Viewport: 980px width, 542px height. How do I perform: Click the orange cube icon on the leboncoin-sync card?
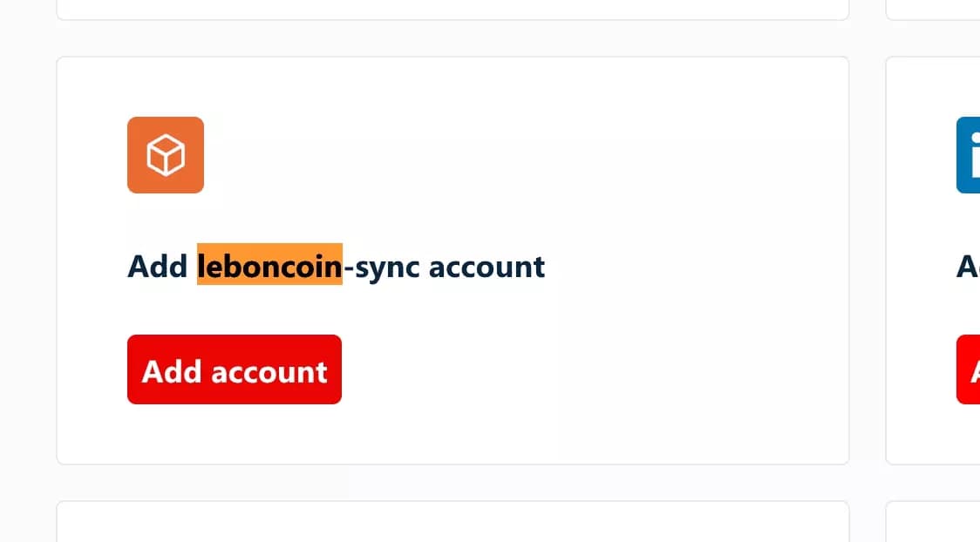tap(166, 155)
